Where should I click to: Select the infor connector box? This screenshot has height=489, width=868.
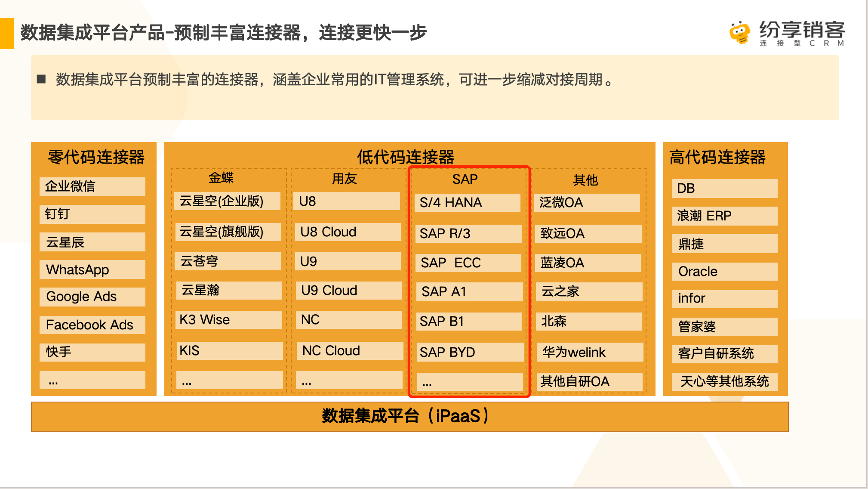tap(725, 299)
